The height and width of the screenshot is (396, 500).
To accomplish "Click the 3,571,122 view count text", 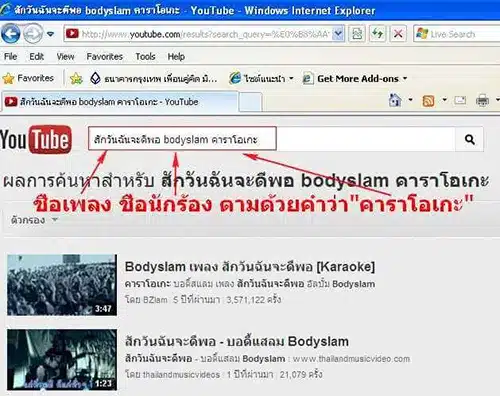I will [254, 300].
